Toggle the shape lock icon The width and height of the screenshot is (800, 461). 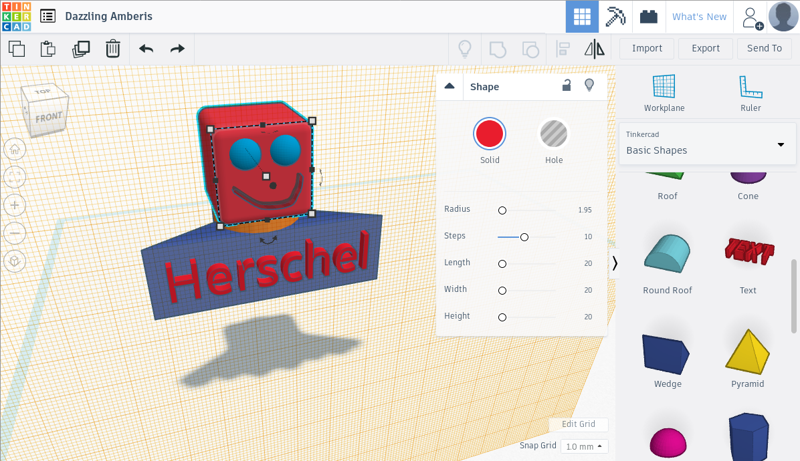566,86
